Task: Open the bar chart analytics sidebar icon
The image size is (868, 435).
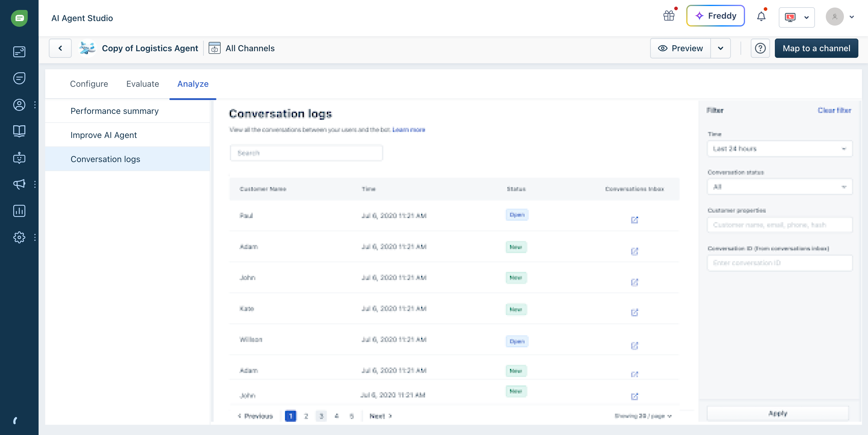Action: (19, 211)
